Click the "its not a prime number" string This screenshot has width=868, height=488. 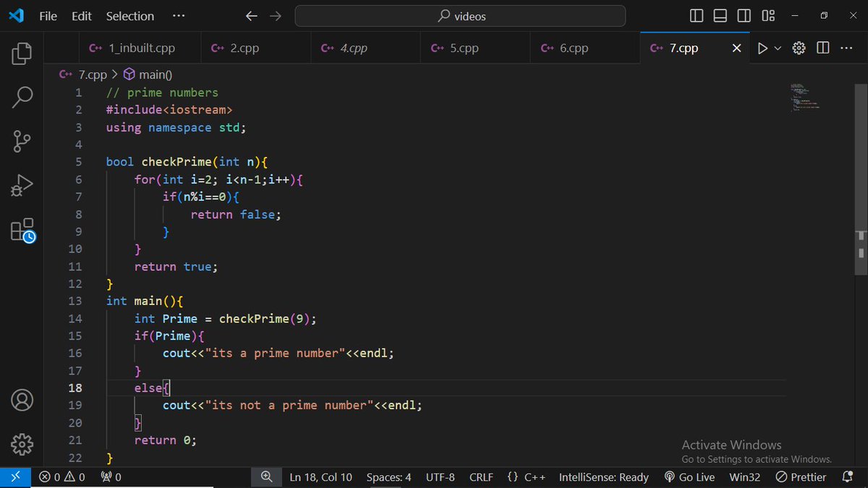coord(289,406)
